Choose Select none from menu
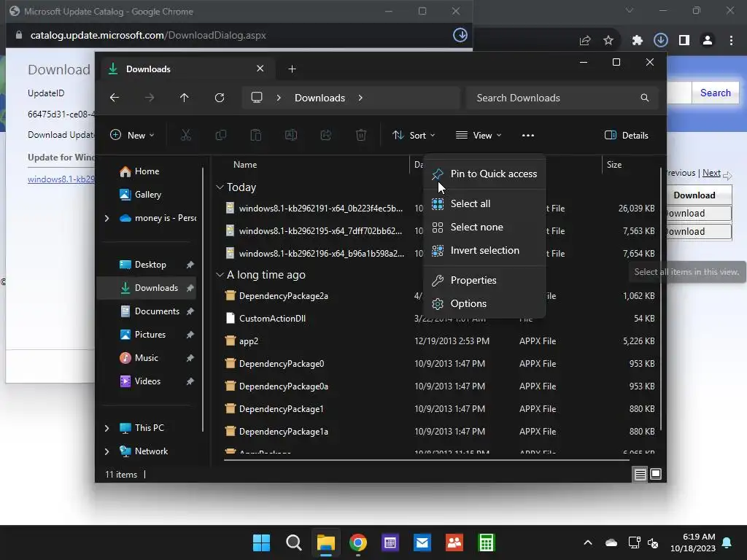 [x=484, y=227]
